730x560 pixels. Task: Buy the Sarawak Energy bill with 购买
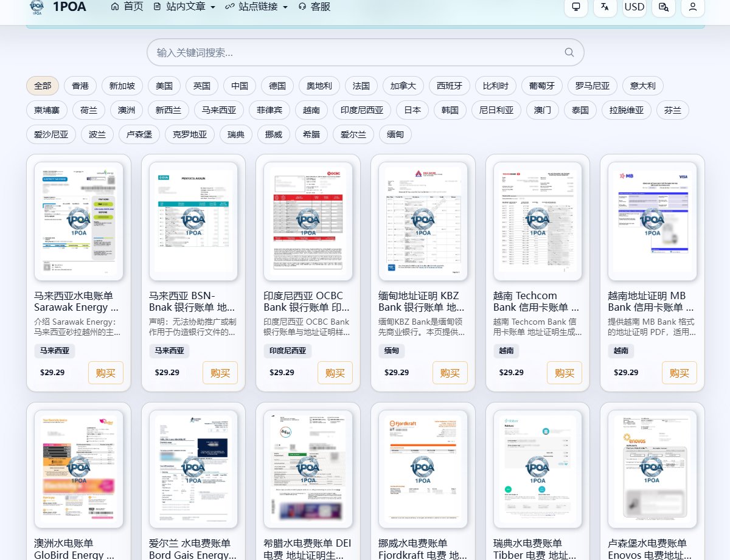point(106,373)
